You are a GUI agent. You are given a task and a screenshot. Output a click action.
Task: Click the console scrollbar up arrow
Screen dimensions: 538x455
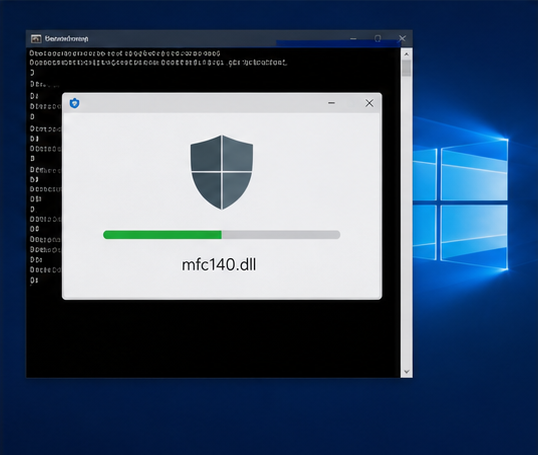coord(406,54)
